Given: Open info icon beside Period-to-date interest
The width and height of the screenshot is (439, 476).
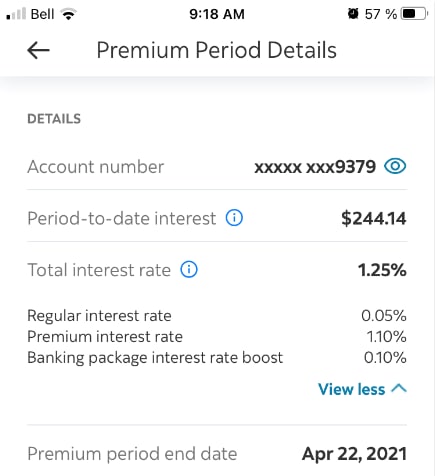Looking at the screenshot, I should pyautogui.click(x=234, y=218).
